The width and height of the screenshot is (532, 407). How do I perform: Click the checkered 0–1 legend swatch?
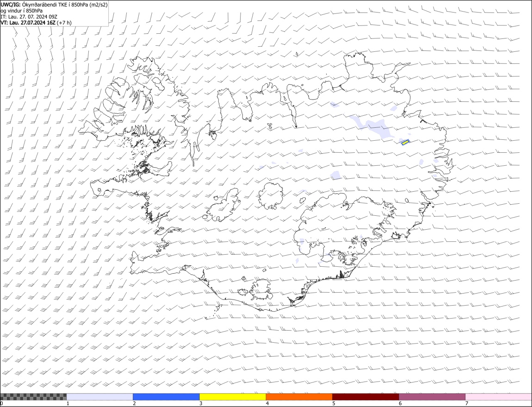(x=33, y=397)
